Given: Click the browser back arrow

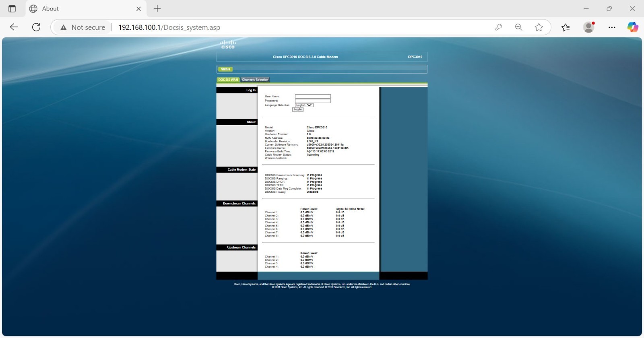Looking at the screenshot, I should click(14, 27).
